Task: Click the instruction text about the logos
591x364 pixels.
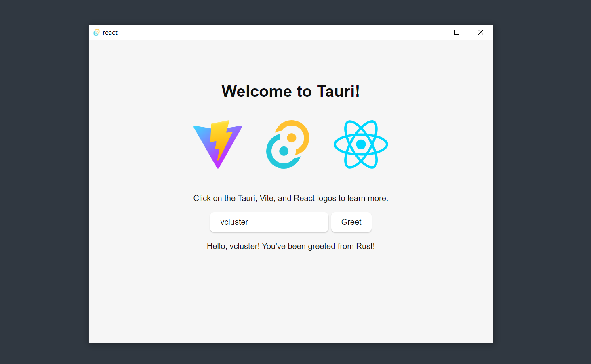Action: pyautogui.click(x=290, y=198)
